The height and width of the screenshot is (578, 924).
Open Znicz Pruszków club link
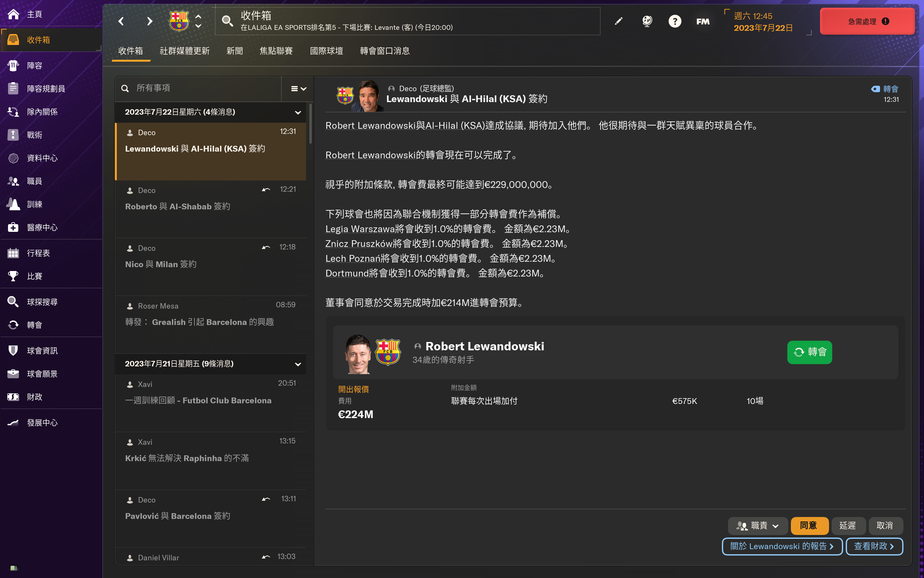[358, 244]
